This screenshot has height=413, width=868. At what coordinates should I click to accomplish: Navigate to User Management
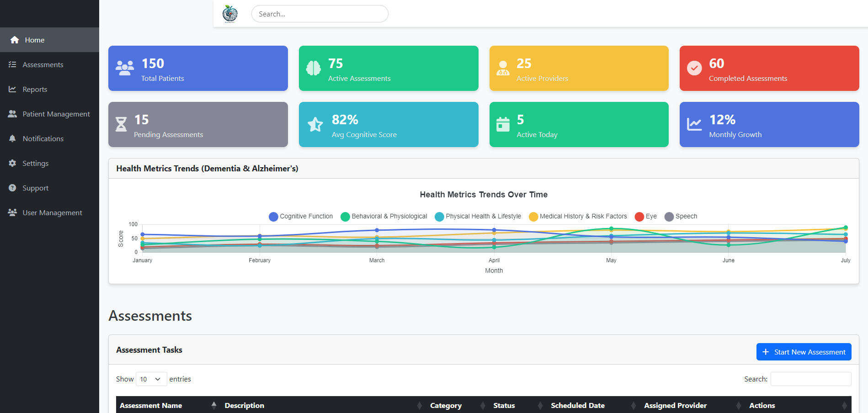pos(49,212)
